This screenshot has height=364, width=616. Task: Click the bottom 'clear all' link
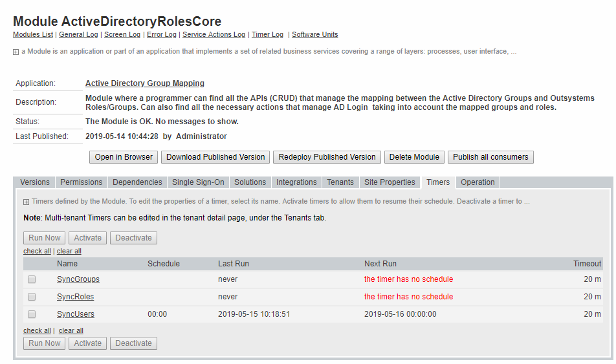pyautogui.click(x=71, y=330)
